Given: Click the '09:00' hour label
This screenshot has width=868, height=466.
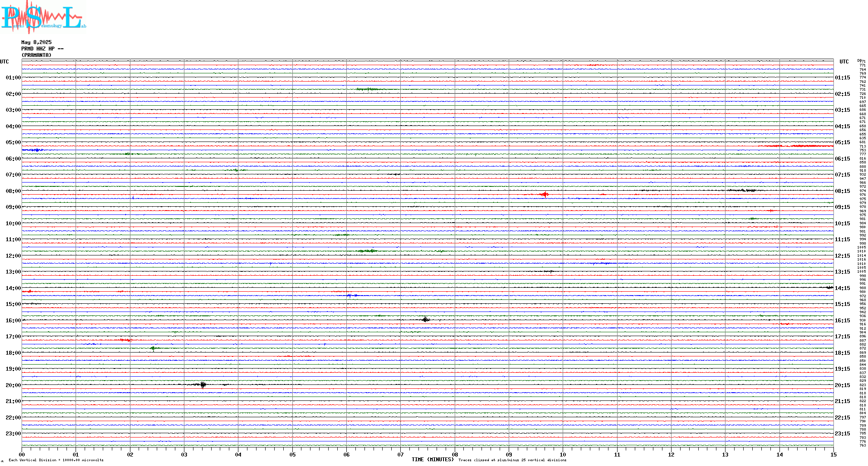Looking at the screenshot, I should (13, 207).
